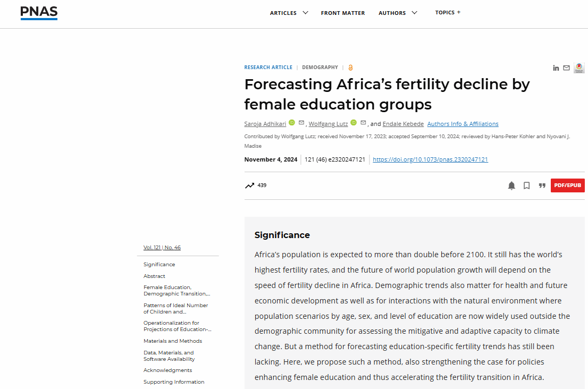Jump to Abstract in sidebar contents
588x389 pixels.
click(x=154, y=276)
